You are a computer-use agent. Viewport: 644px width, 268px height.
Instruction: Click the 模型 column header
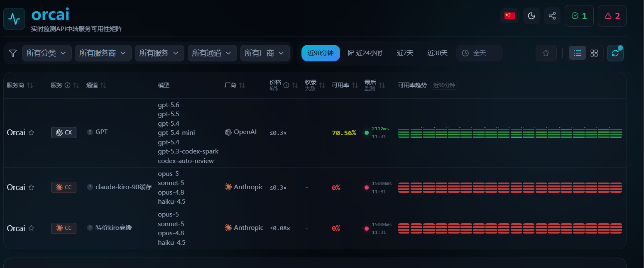pyautogui.click(x=164, y=85)
